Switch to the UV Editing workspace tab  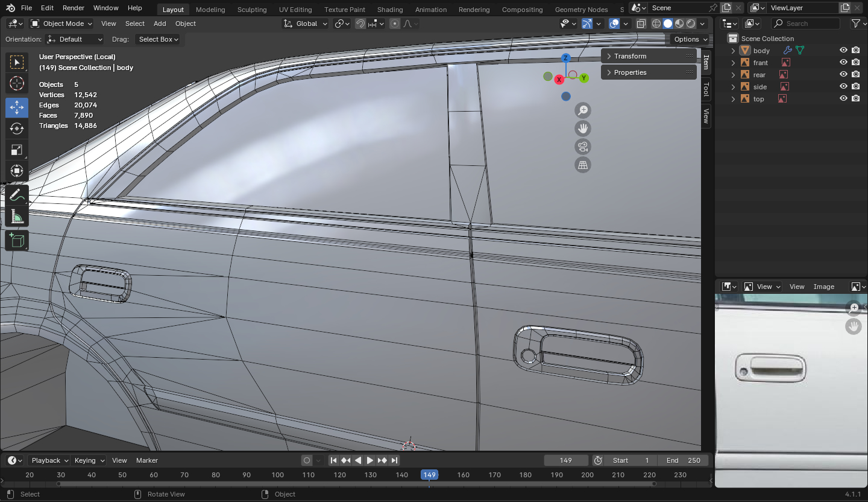tap(295, 10)
